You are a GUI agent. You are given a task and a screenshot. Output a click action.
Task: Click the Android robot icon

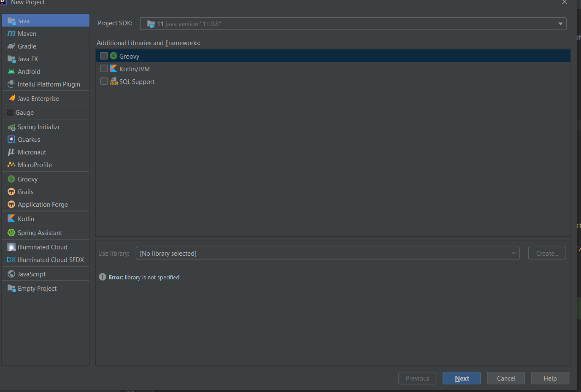(11, 71)
